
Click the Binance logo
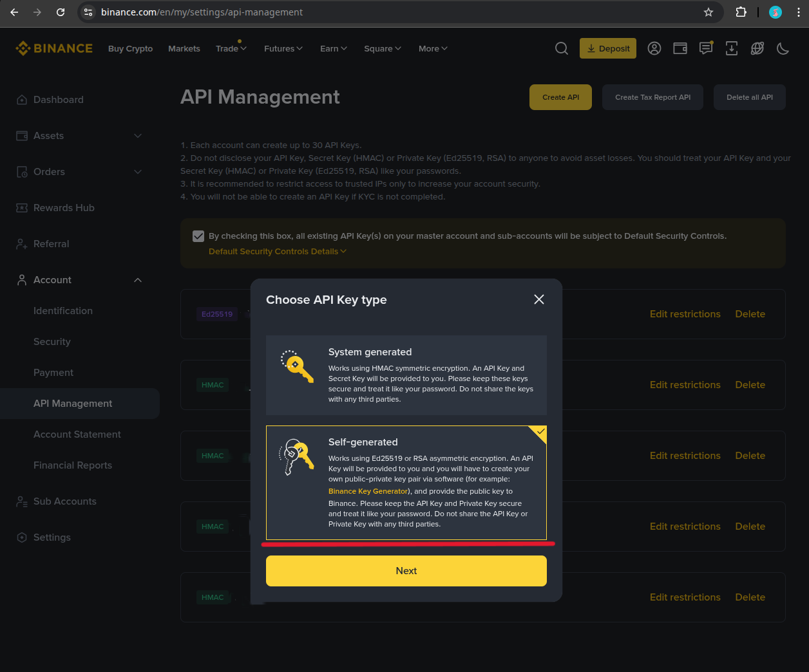point(54,48)
